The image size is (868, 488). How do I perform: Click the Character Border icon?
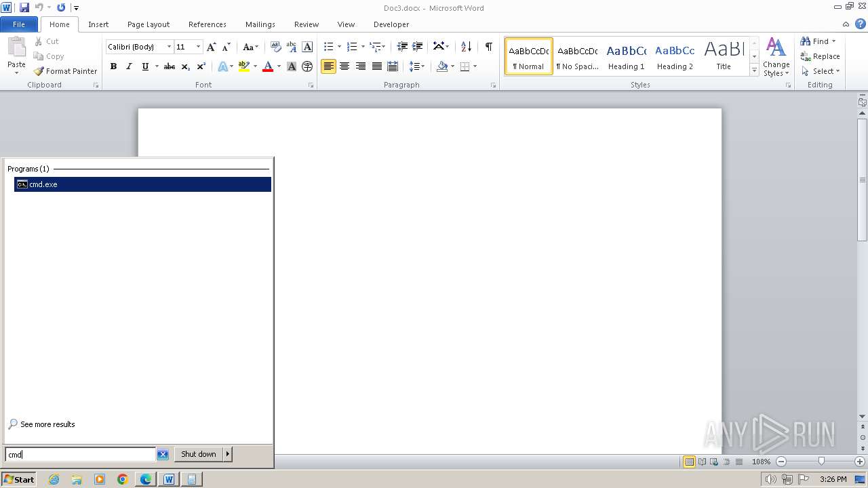(x=307, y=47)
